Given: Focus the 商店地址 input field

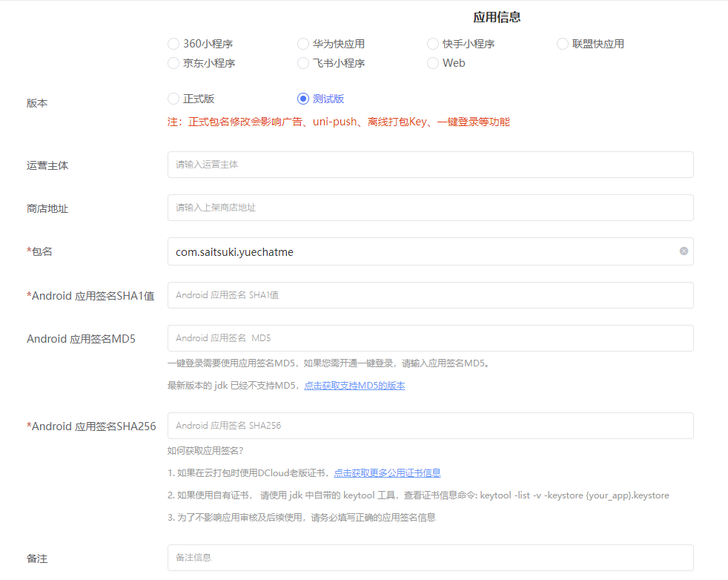Looking at the screenshot, I should tap(430, 208).
